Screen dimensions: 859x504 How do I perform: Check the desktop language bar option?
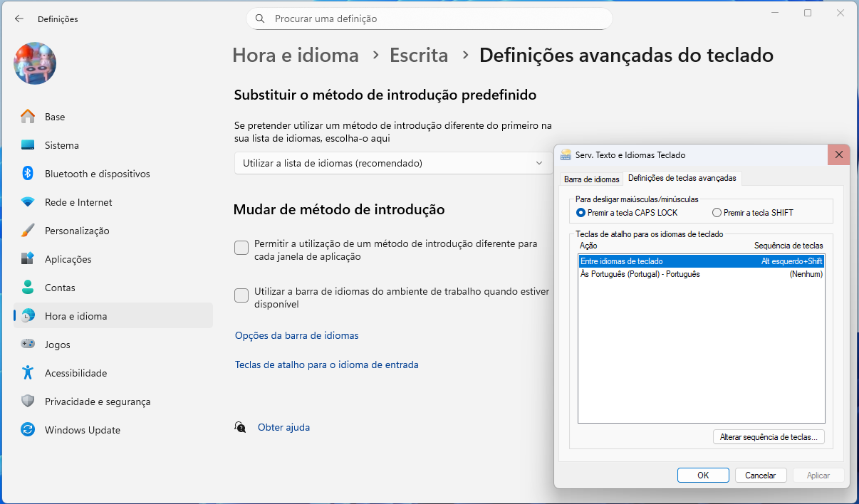(241, 295)
